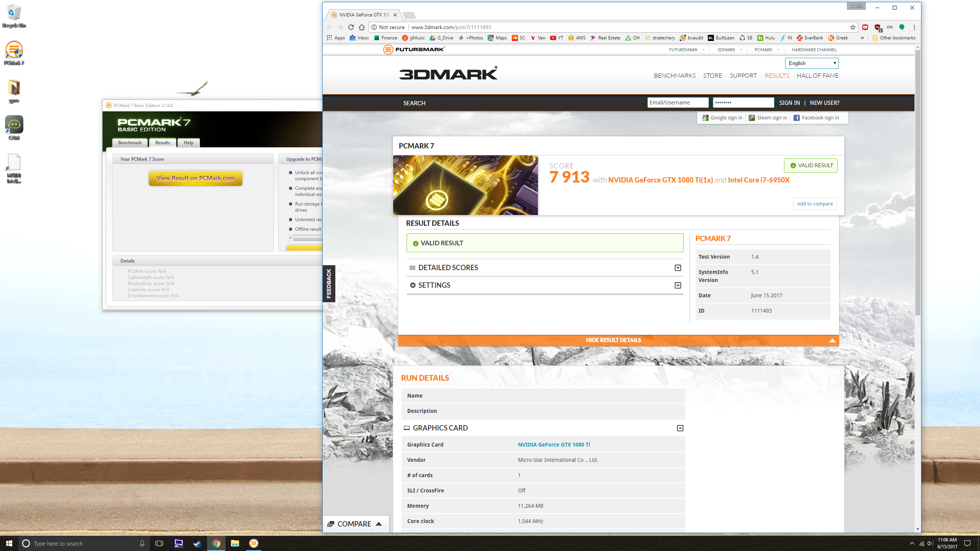Viewport: 980px width, 551px height.
Task: Click the password input field
Action: click(x=743, y=103)
